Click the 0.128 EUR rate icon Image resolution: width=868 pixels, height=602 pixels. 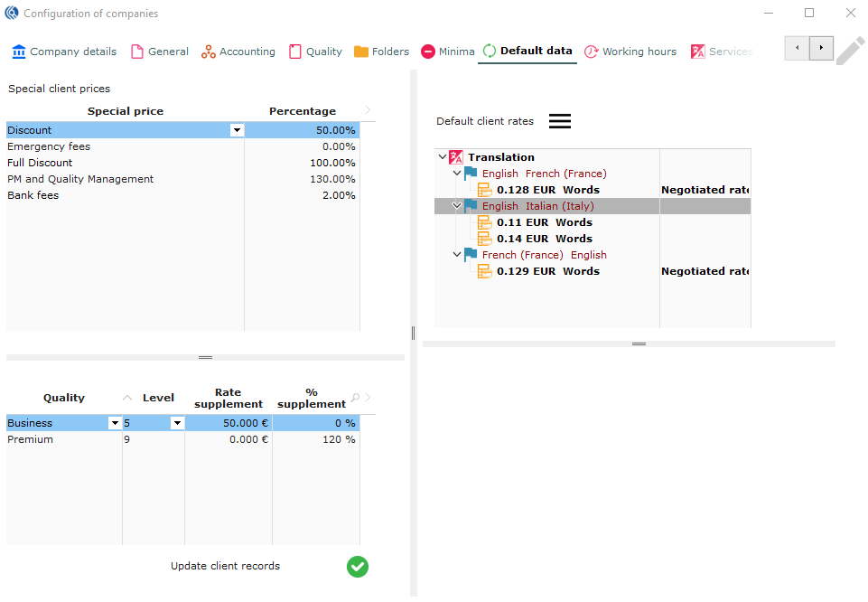[x=485, y=190]
